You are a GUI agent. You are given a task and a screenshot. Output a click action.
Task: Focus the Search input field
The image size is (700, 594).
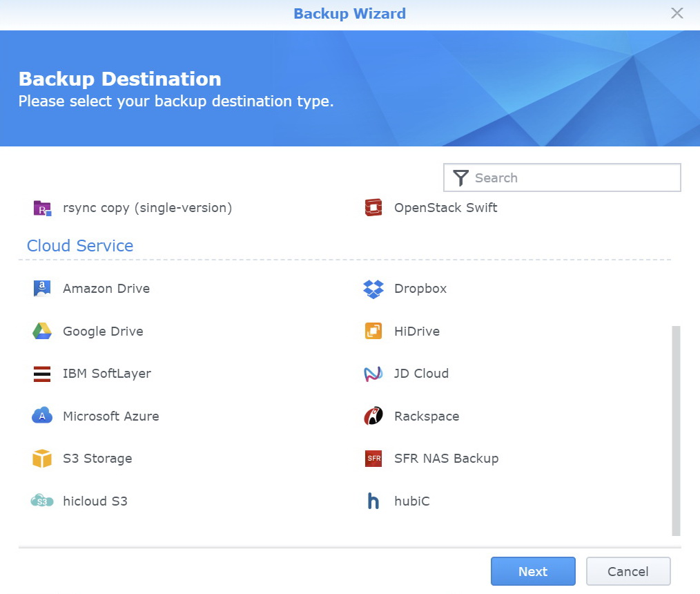tap(562, 178)
